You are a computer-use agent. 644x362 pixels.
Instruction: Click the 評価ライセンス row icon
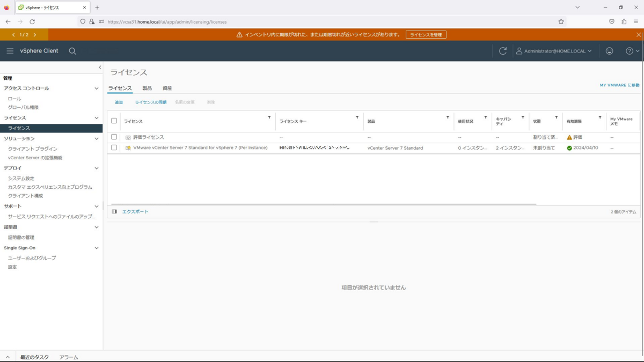[128, 137]
